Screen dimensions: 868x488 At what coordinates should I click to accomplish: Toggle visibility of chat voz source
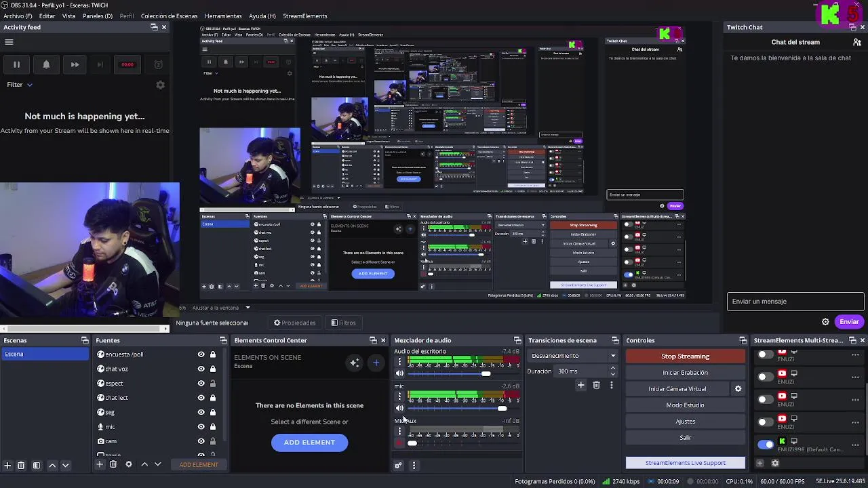click(201, 369)
